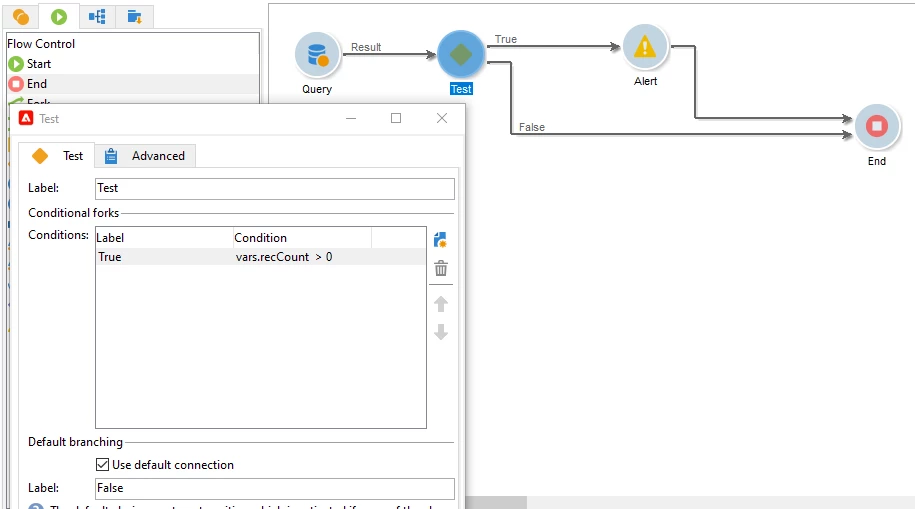Image resolution: width=915 pixels, height=509 pixels.
Task: Select the End activity in Flow Control list
Action: (x=133, y=83)
